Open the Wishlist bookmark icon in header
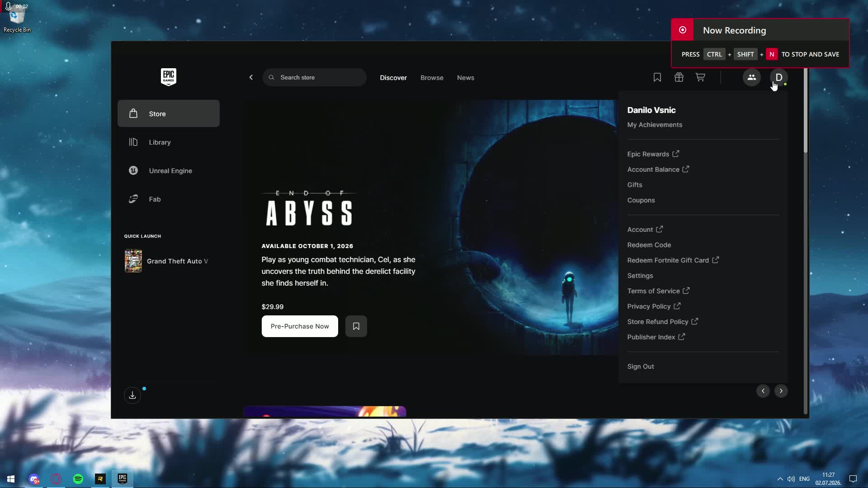Screen dimensions: 868x488 (657, 77)
